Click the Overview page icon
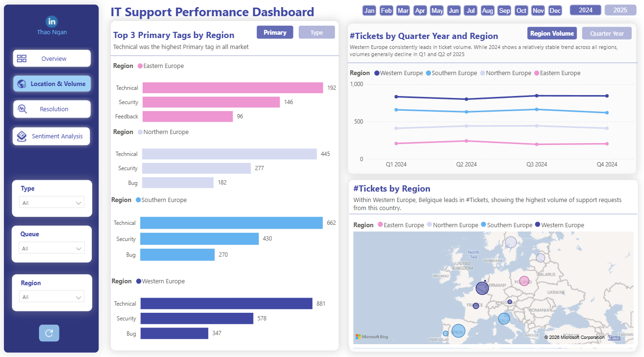644x357 pixels. coord(22,58)
